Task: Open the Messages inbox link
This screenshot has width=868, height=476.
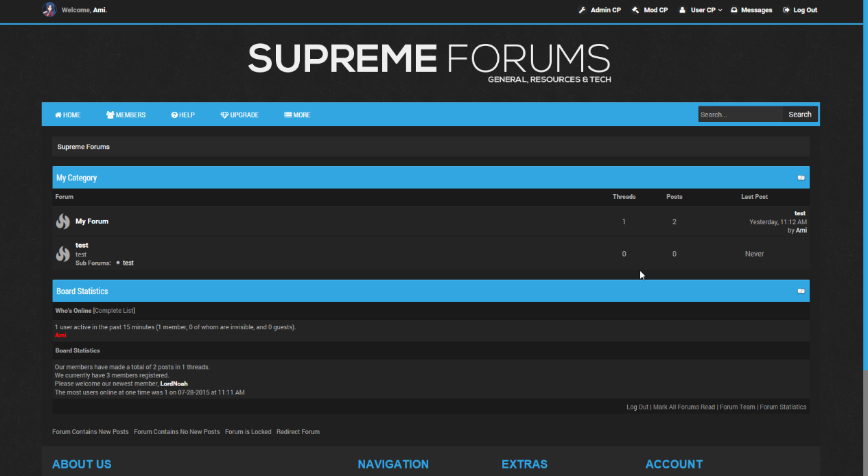Action: 751,10
